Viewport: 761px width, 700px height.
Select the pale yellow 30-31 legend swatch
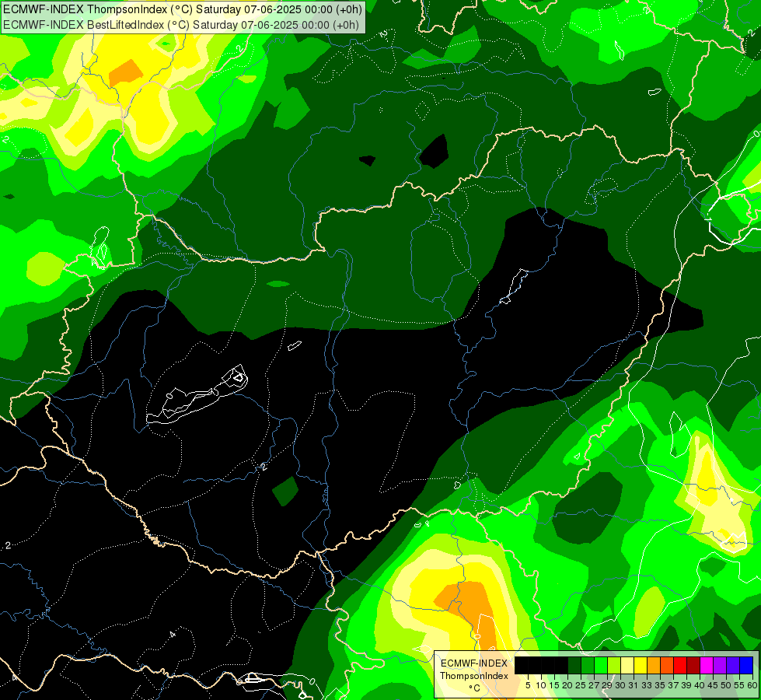tap(627, 665)
